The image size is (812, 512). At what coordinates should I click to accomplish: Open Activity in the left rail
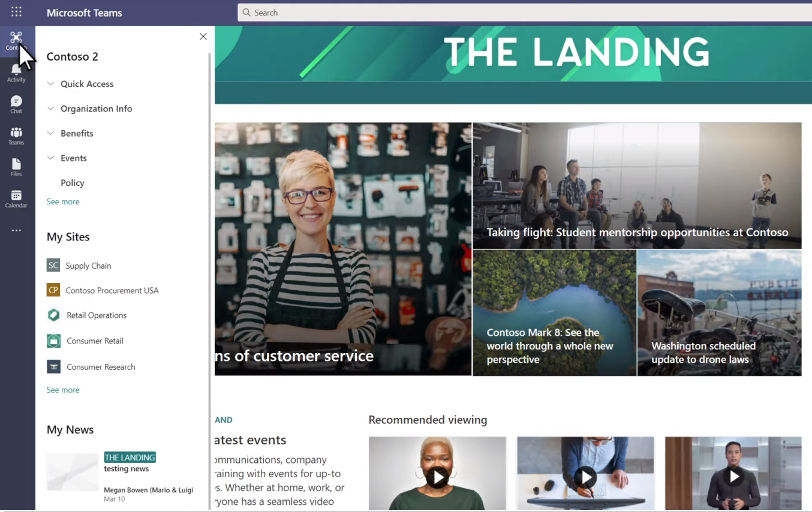16,74
